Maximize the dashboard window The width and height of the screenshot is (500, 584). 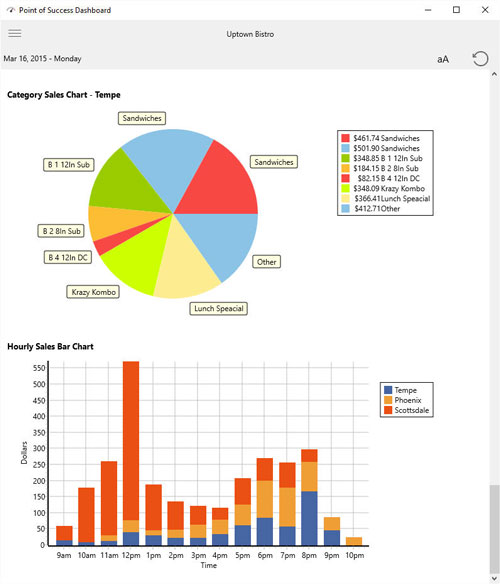pyautogui.click(x=456, y=10)
